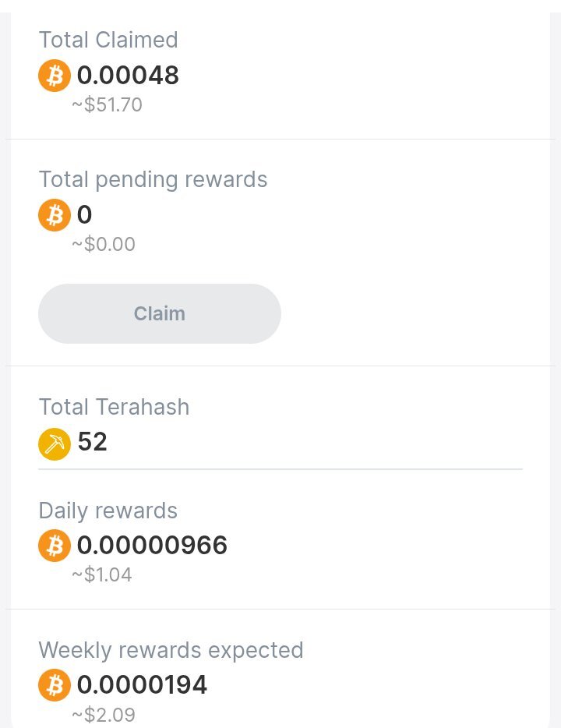Click the Total Terahash label

(115, 407)
